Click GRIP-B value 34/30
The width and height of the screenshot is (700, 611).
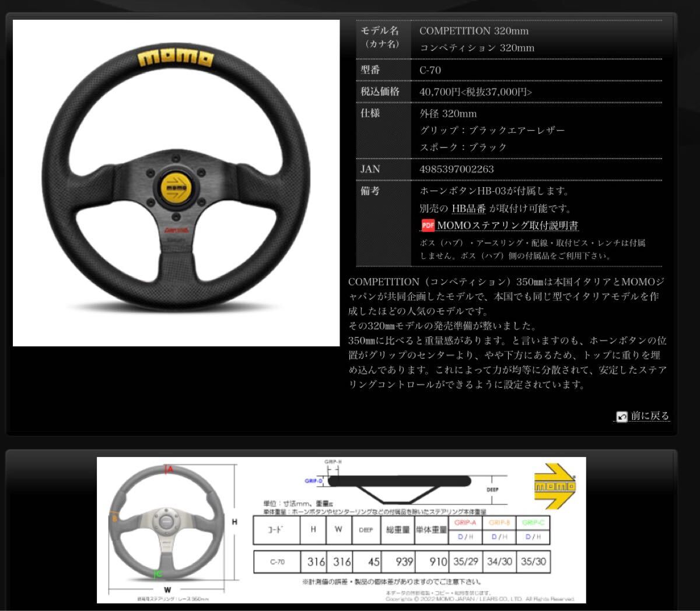pyautogui.click(x=499, y=562)
